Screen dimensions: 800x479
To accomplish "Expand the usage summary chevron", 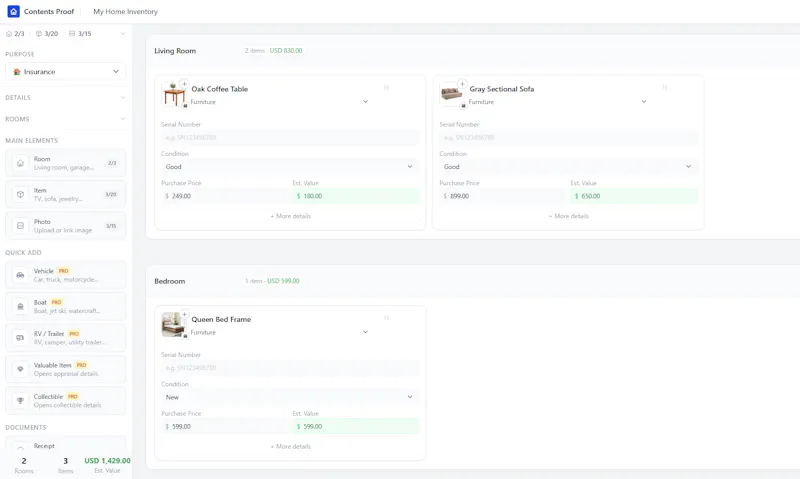I will click(x=122, y=34).
